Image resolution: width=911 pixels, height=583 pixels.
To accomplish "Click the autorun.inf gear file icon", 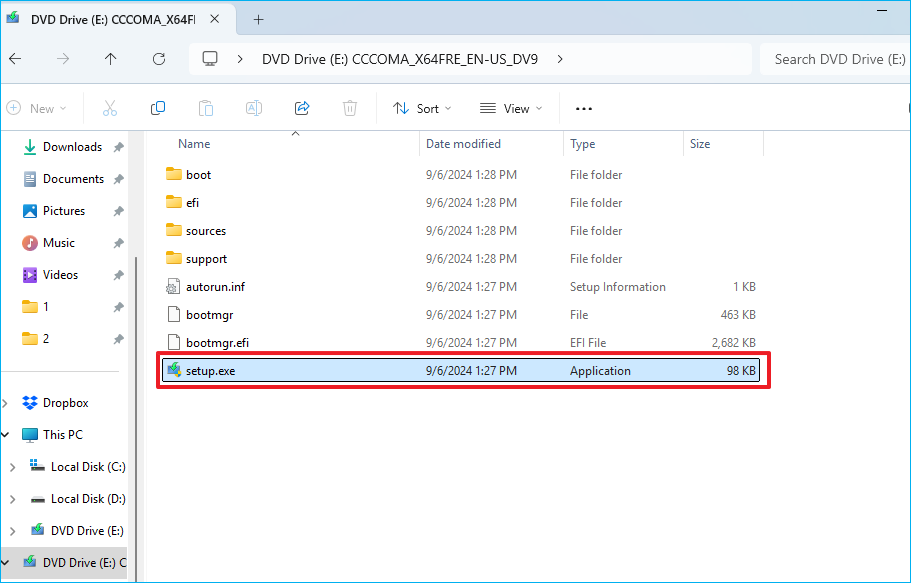I will click(x=173, y=287).
